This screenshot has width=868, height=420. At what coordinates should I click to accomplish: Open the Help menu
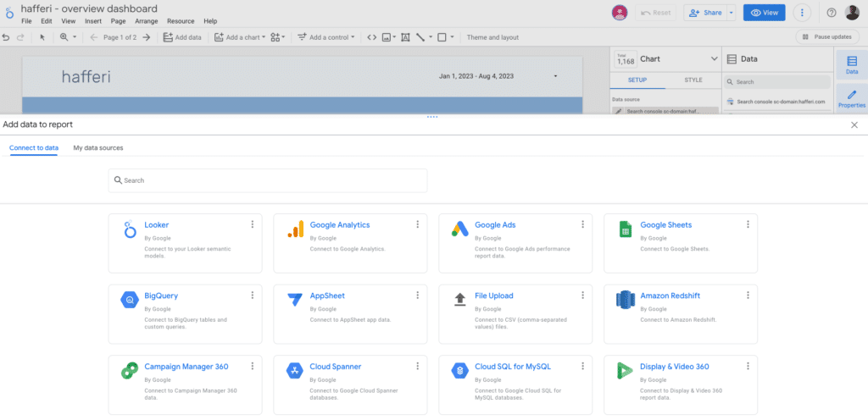point(210,21)
